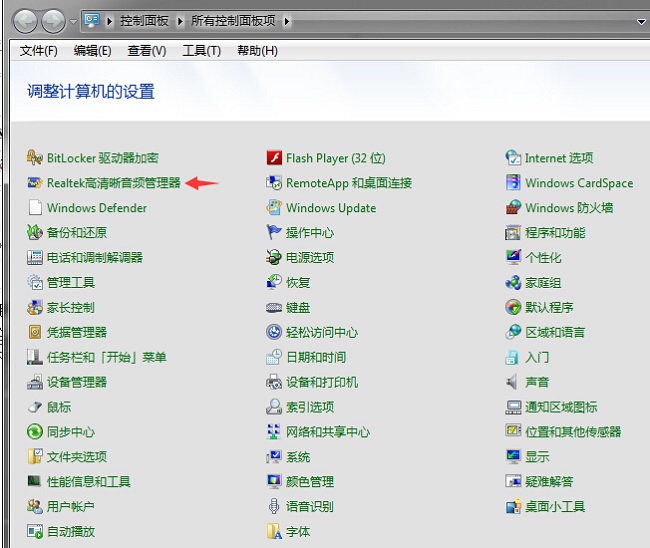The width and height of the screenshot is (650, 548).
Task: Click the 凭据管理器 safe icon
Action: coord(35,332)
